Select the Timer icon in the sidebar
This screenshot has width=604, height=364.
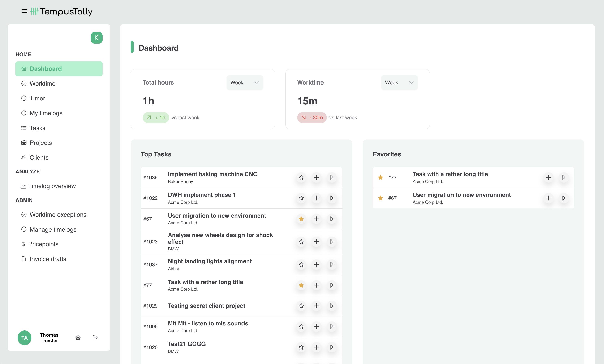click(24, 98)
